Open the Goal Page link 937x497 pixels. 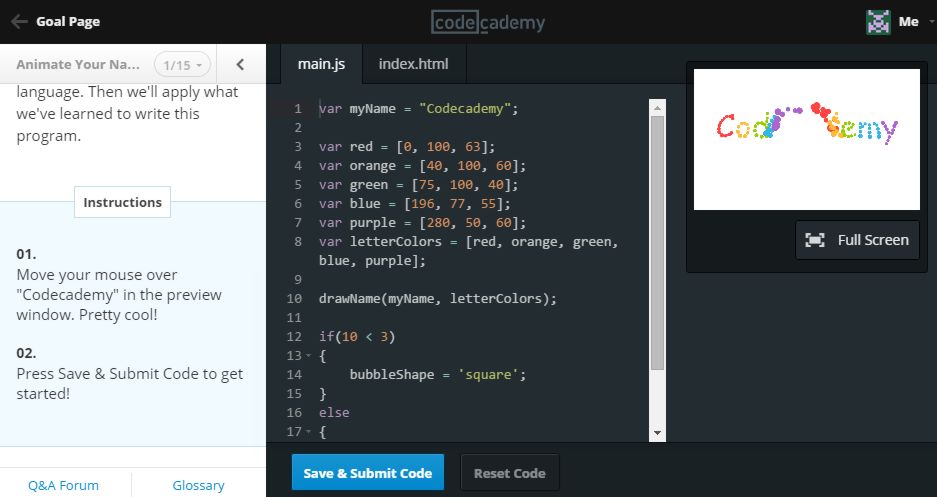(x=68, y=22)
